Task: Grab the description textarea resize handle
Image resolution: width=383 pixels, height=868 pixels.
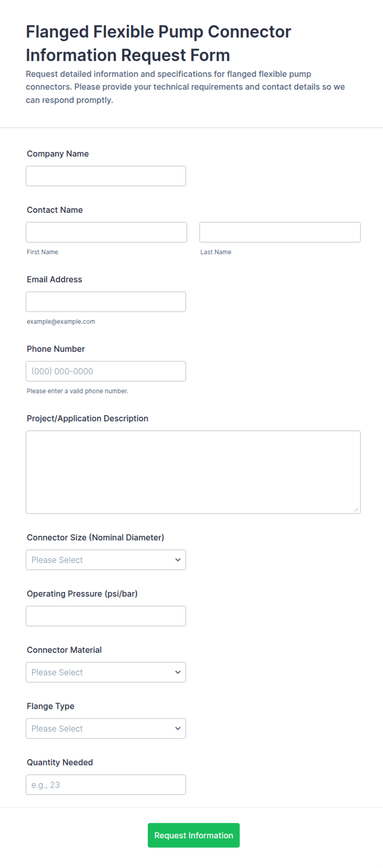Action: (x=357, y=510)
